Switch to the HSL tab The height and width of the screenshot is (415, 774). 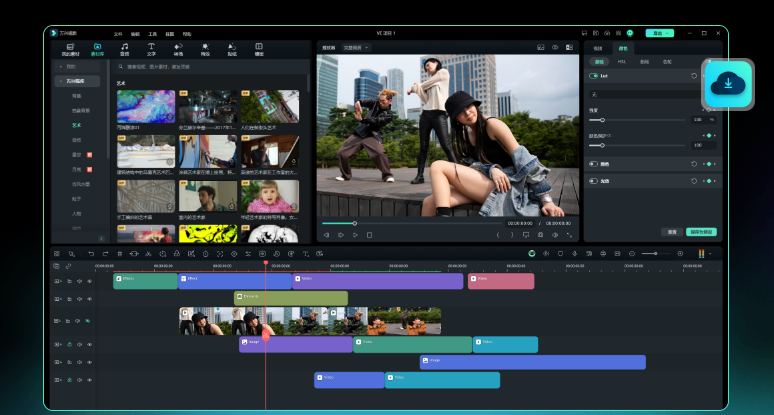pos(621,61)
